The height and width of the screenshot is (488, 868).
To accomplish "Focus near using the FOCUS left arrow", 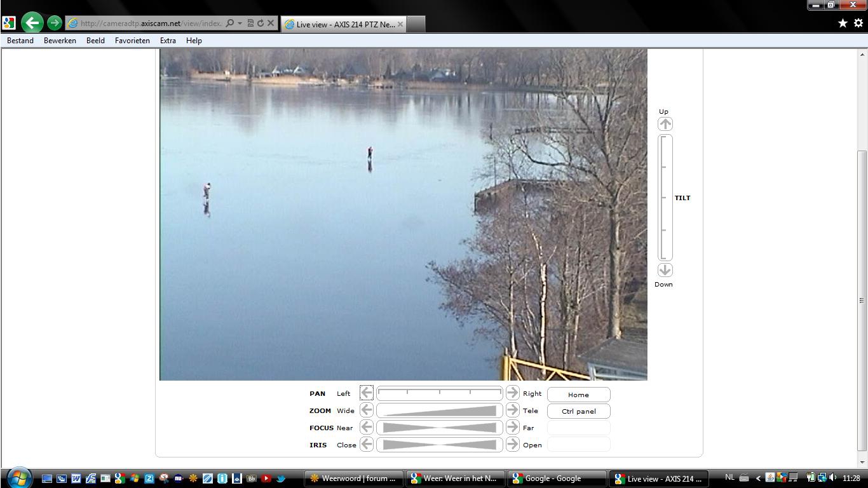I will (x=367, y=427).
